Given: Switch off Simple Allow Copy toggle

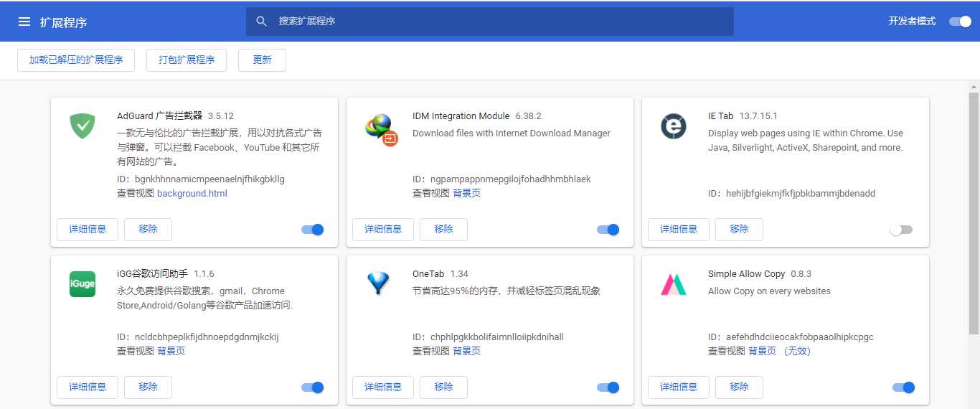Looking at the screenshot, I should (x=904, y=387).
